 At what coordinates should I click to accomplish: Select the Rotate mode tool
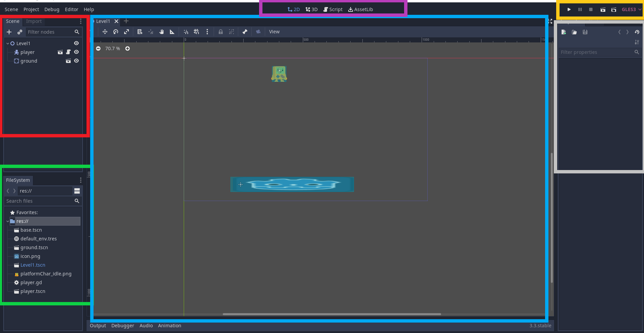[116, 32]
